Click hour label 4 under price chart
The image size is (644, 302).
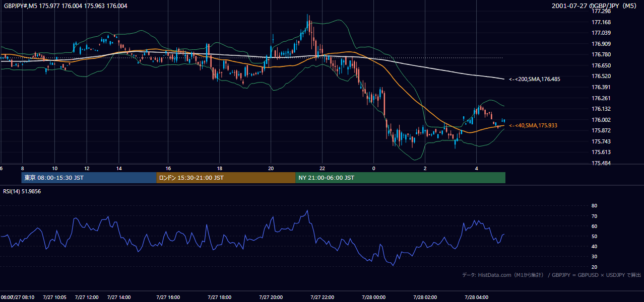476,168
